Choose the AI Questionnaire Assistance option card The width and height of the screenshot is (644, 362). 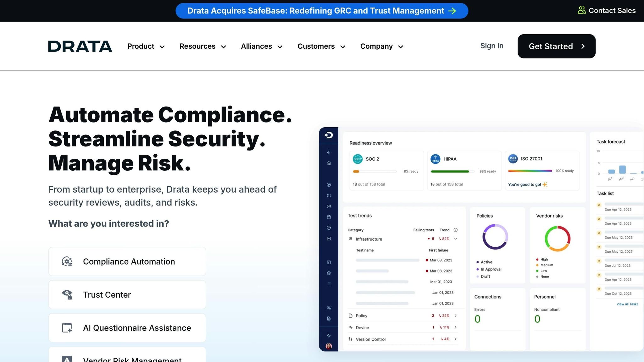pyautogui.click(x=127, y=328)
